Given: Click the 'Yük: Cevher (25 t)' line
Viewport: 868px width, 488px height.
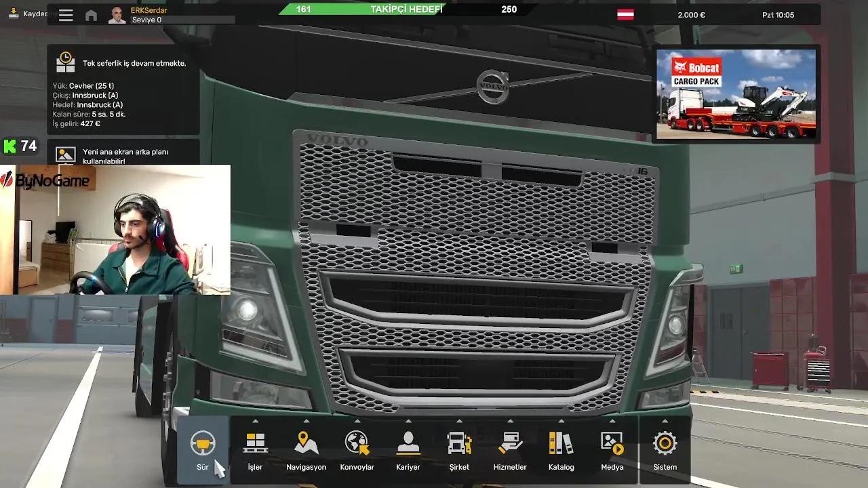Looking at the screenshot, I should (x=83, y=86).
